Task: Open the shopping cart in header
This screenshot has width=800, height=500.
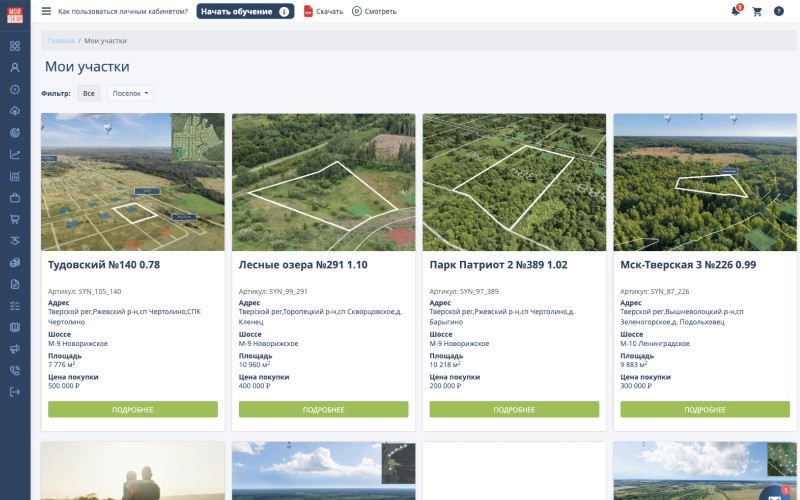Action: (757, 11)
